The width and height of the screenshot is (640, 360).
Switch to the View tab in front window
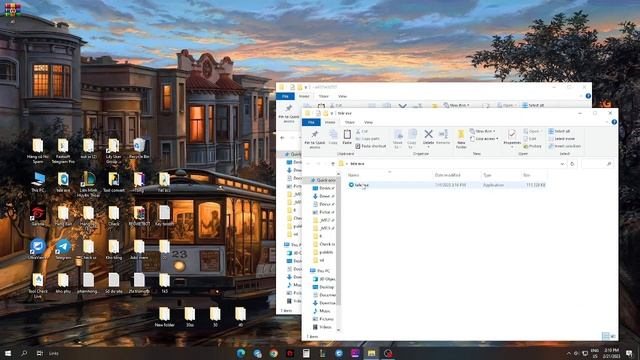coord(368,122)
